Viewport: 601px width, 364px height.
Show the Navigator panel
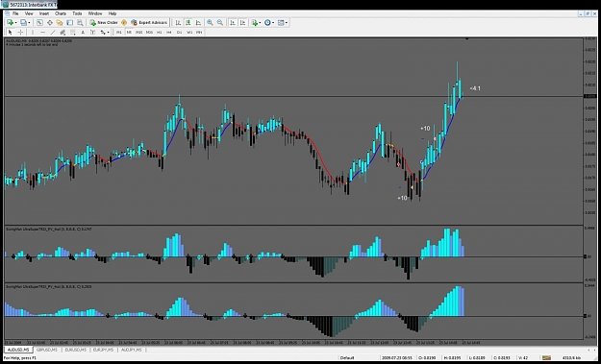(60, 23)
